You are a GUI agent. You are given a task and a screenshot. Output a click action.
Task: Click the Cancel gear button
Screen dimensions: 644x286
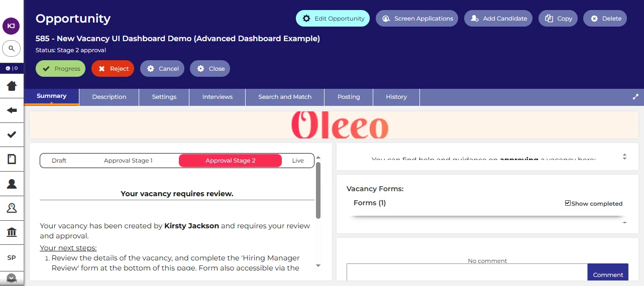[162, 69]
